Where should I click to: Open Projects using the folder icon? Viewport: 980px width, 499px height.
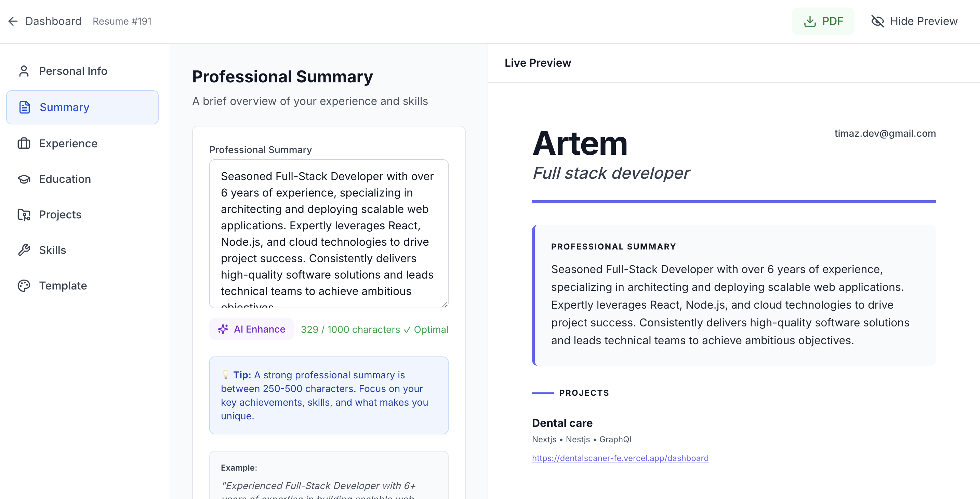click(x=24, y=215)
